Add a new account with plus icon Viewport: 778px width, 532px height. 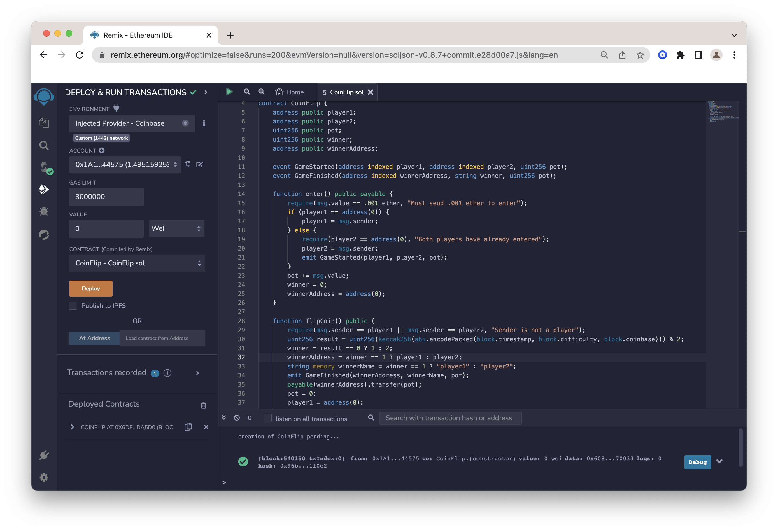coord(102,150)
